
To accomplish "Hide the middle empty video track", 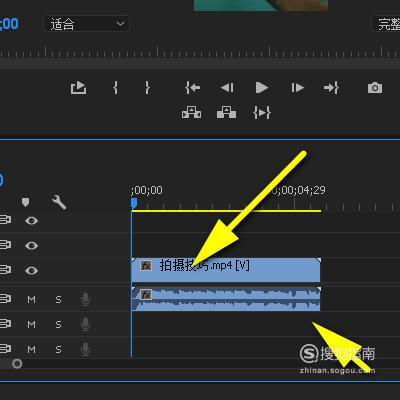I will [x=32, y=245].
